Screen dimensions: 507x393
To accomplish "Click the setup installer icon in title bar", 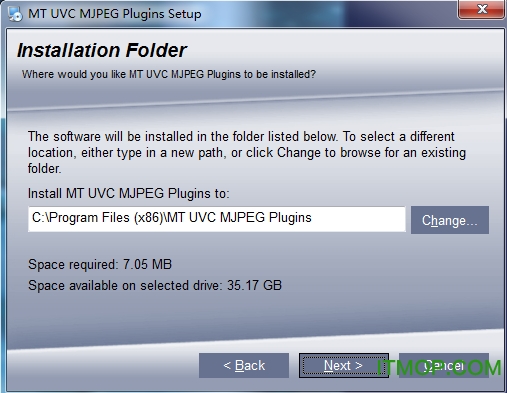I will coord(15,14).
